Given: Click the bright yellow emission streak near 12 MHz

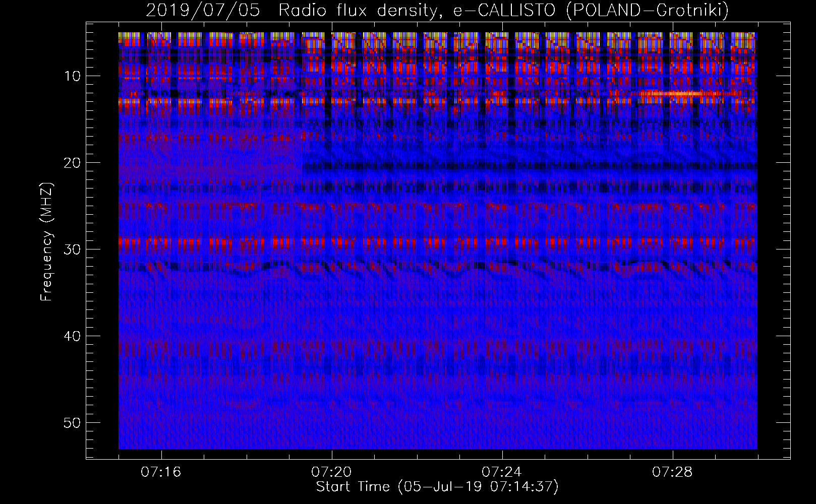Looking at the screenshot, I should point(681,93).
